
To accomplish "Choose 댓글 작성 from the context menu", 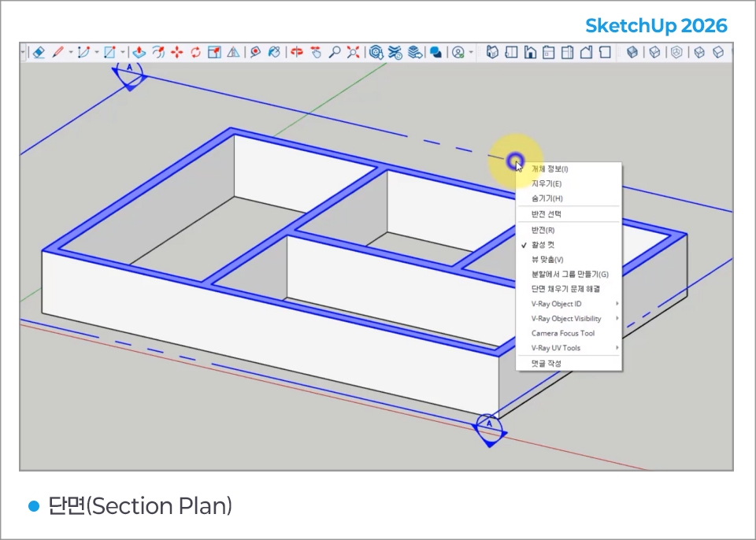I will tap(569, 364).
